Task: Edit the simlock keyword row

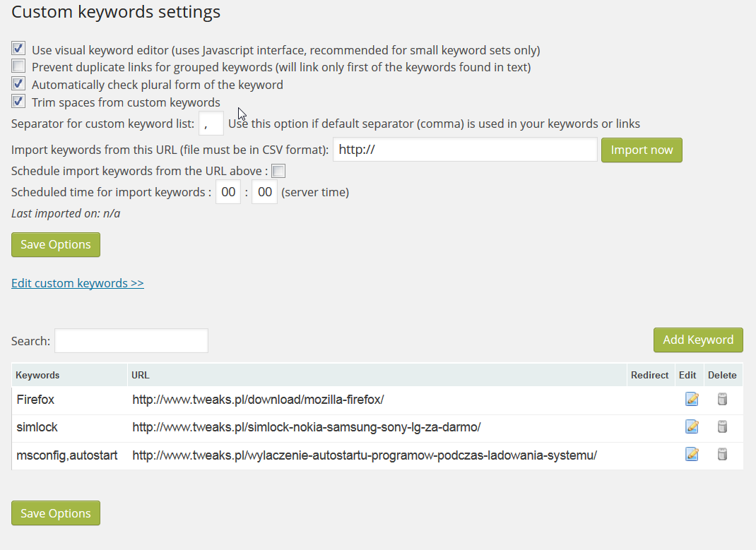Action: pyautogui.click(x=692, y=426)
